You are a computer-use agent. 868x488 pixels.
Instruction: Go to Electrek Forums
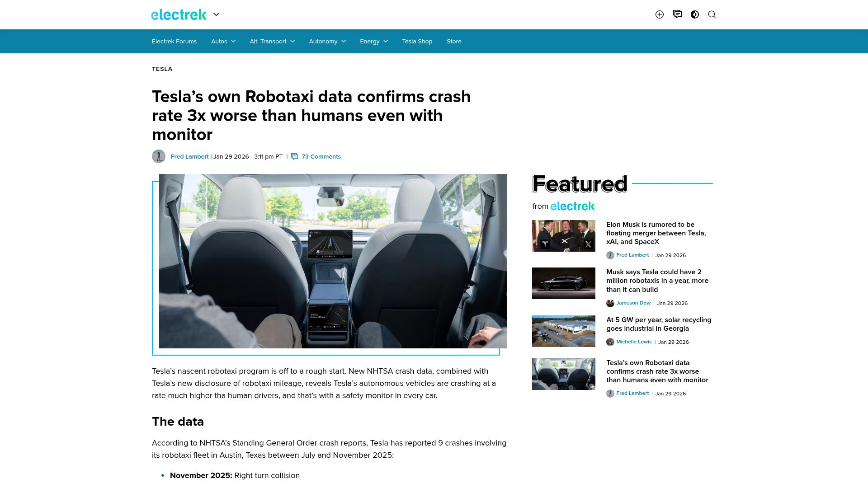click(x=174, y=41)
